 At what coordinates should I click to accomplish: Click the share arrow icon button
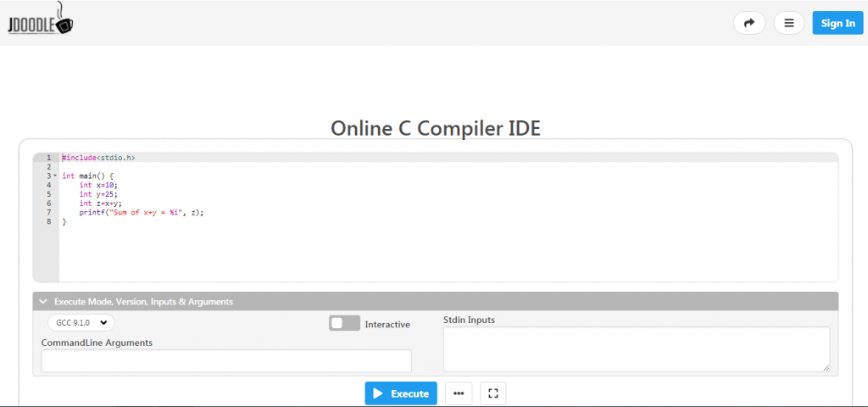pyautogui.click(x=748, y=23)
